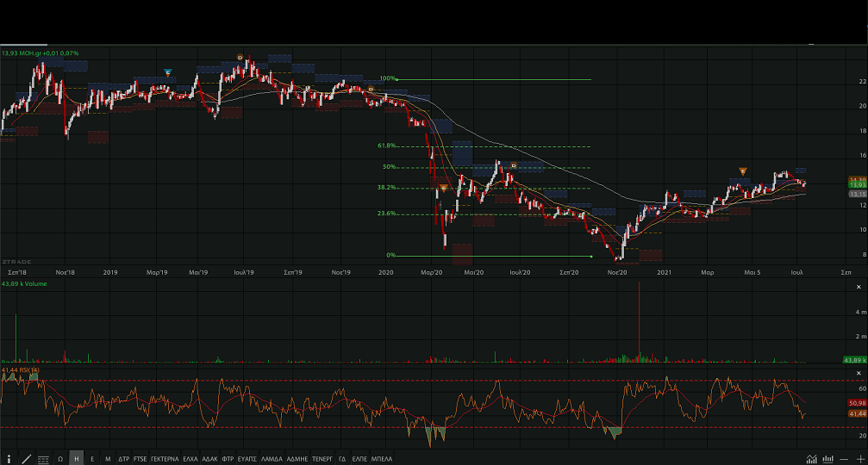This screenshot has height=465, width=868.
Task: Close the RSI indicator panel
Action: pyautogui.click(x=859, y=372)
